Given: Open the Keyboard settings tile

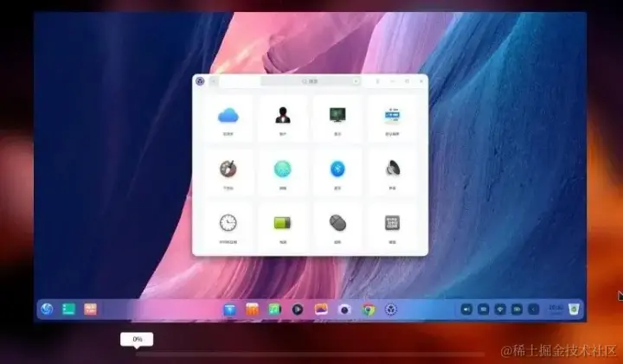Looking at the screenshot, I should coord(392,227).
